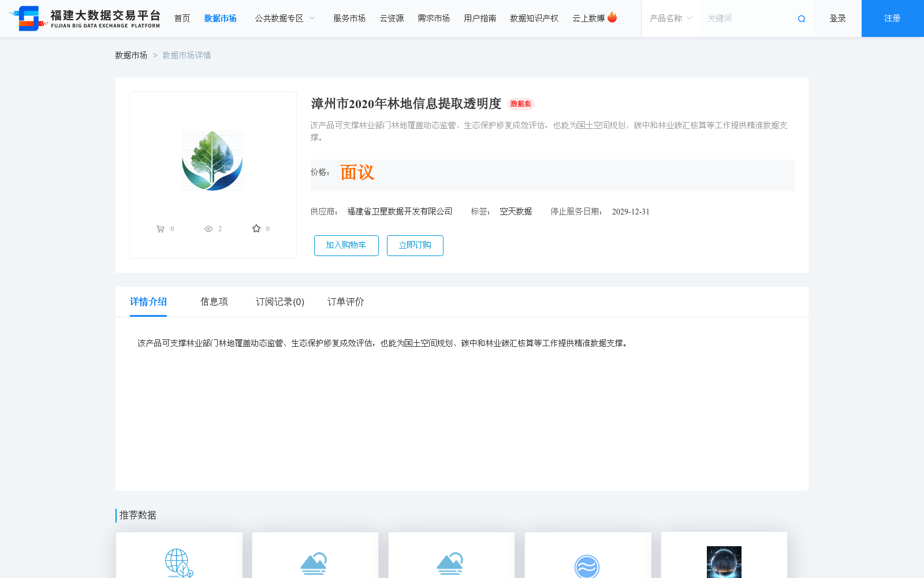Switch to the 信息项 tab

[x=214, y=302]
